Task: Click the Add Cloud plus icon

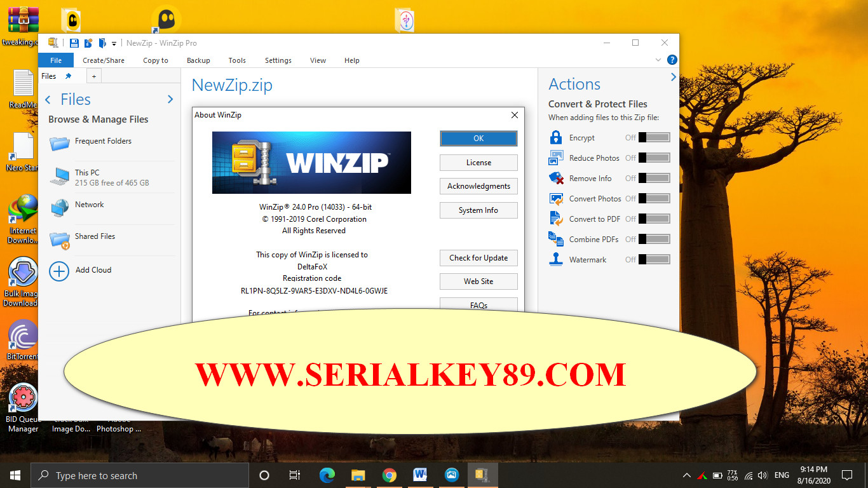Action: [59, 271]
